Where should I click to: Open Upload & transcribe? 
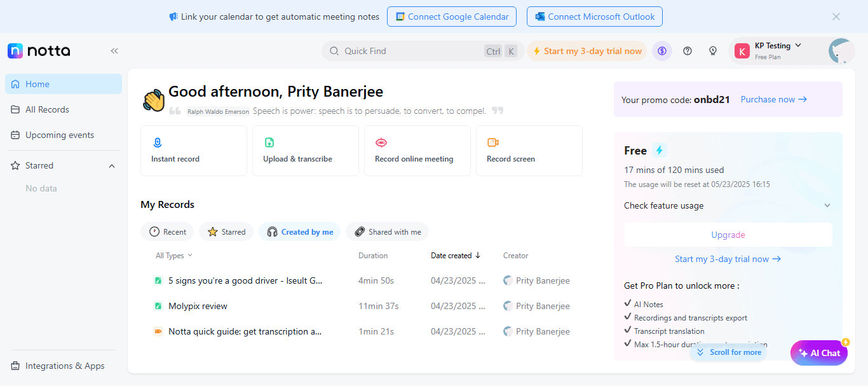(x=305, y=151)
